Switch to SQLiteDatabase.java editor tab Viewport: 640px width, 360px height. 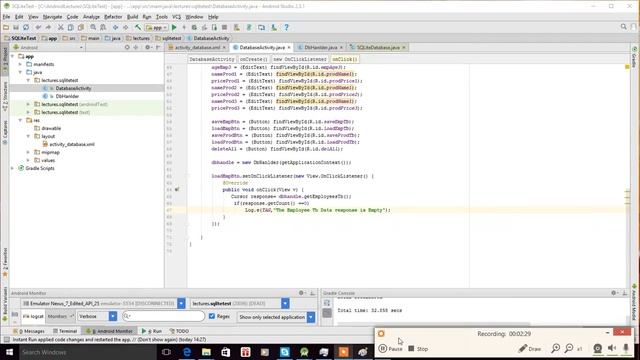[x=378, y=47]
